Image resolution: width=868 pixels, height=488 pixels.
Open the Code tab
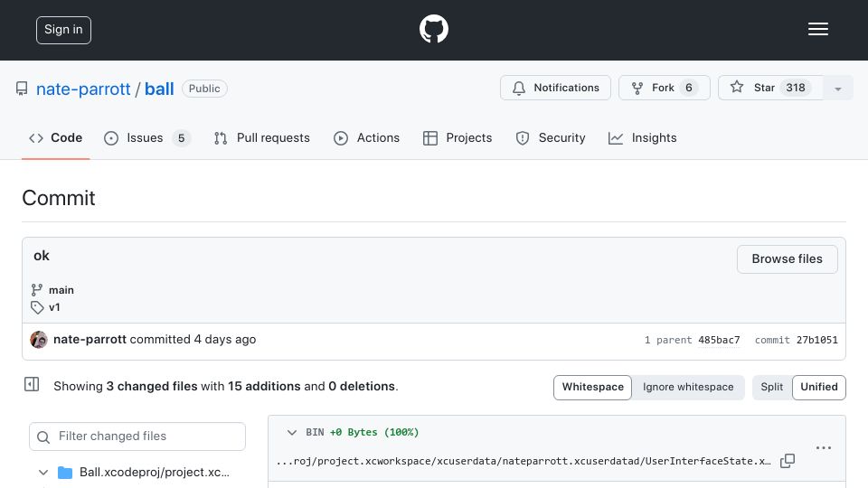55,137
